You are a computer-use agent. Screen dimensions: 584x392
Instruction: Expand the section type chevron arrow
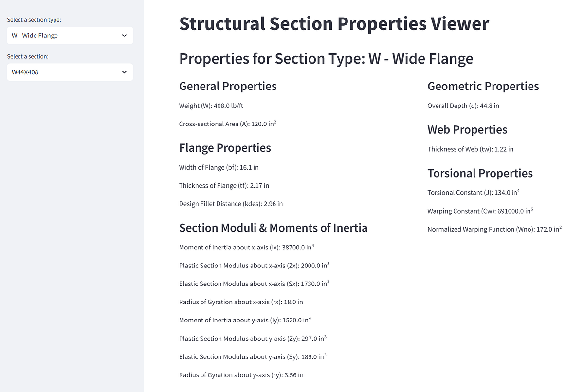(x=125, y=35)
